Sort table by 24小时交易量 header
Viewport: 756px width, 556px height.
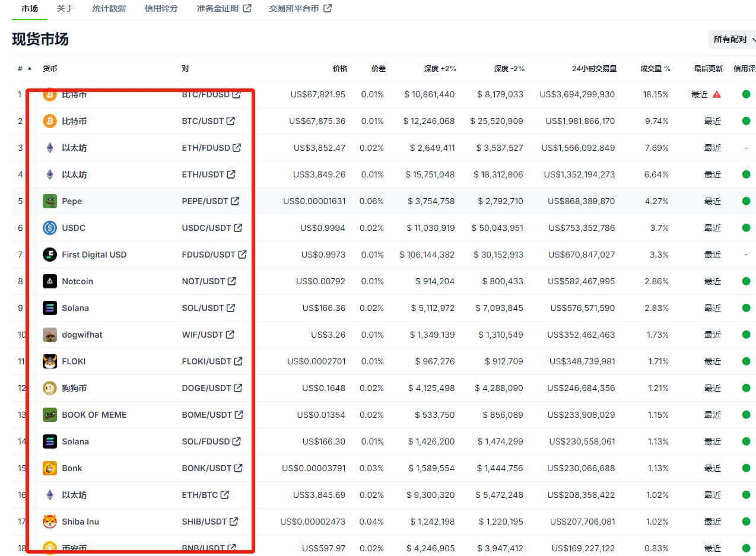[x=594, y=69]
